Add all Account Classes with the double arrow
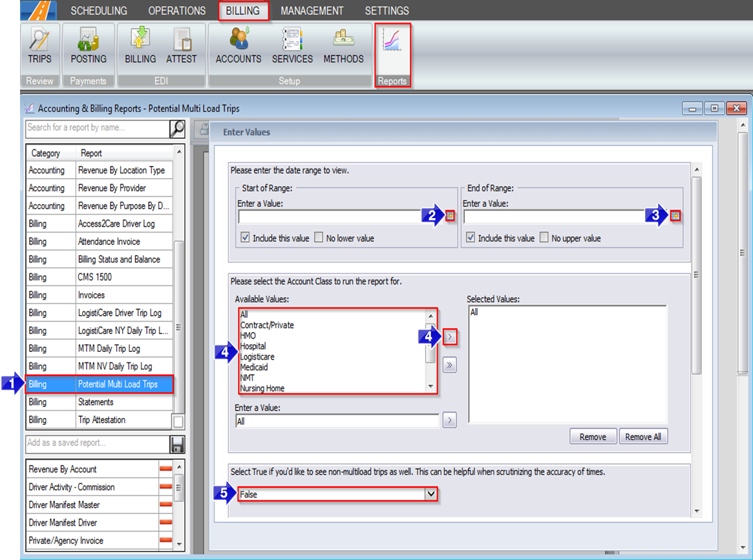 449,365
